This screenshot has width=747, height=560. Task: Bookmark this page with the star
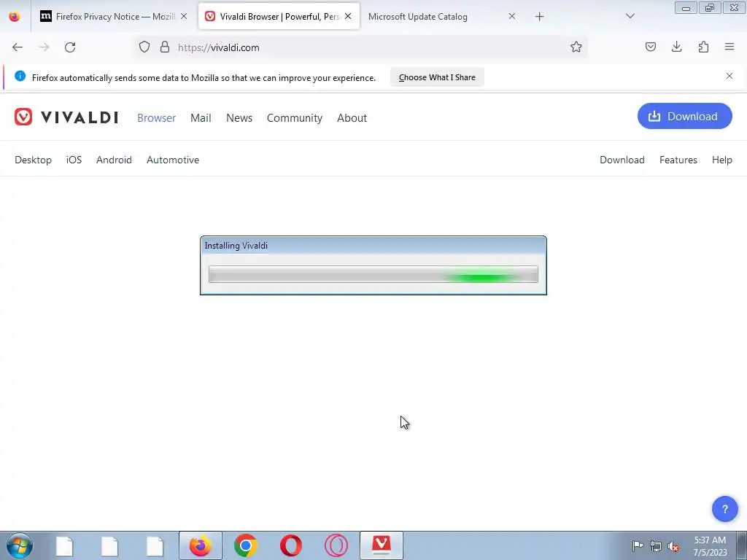point(576,47)
